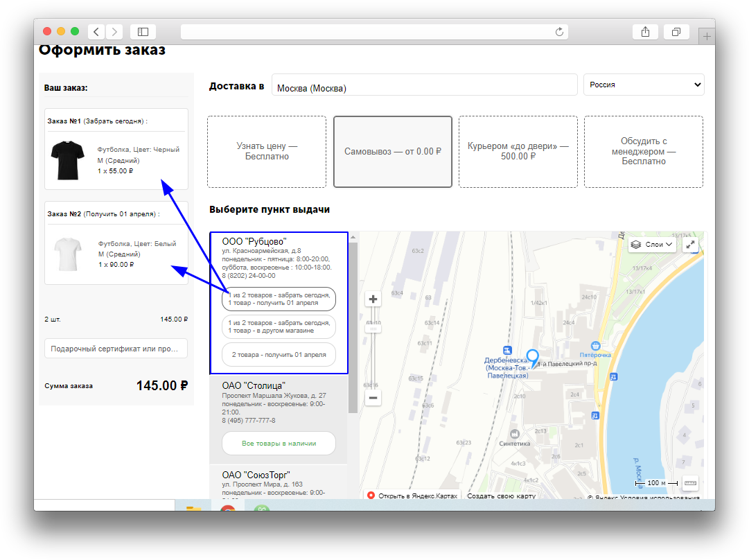Select Узнать цену — Бесплатно option
This screenshot has height=560, width=749.
[267, 152]
